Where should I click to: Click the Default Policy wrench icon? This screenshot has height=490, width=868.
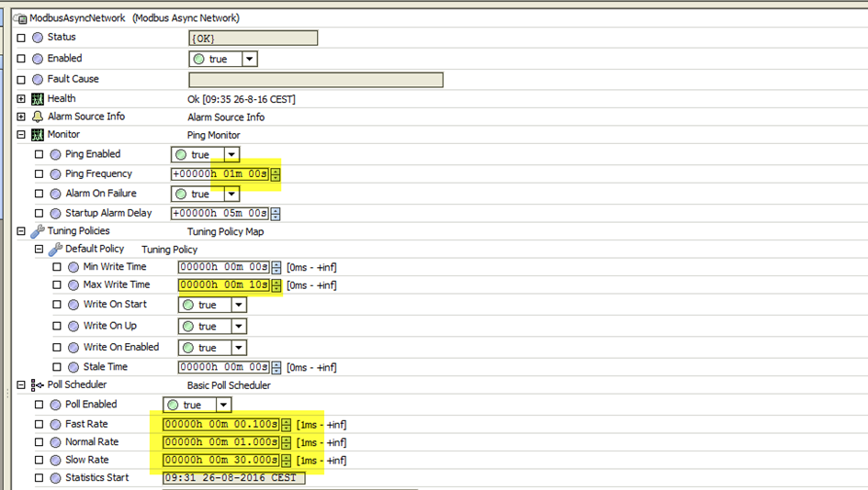(55, 250)
